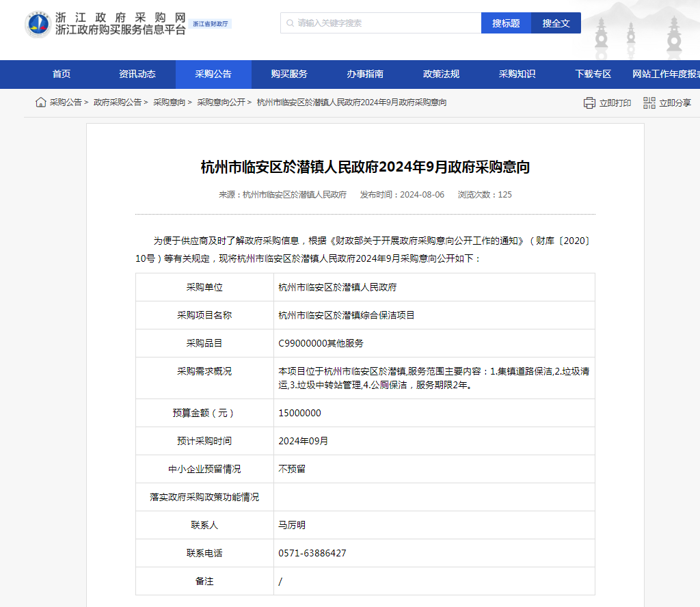Click the printer icon

pos(589,103)
